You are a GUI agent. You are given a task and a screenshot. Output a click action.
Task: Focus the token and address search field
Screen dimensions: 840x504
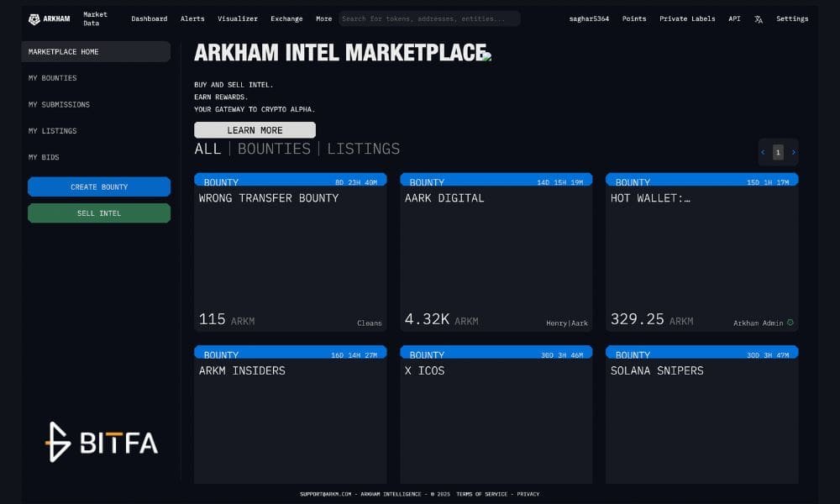(x=429, y=18)
